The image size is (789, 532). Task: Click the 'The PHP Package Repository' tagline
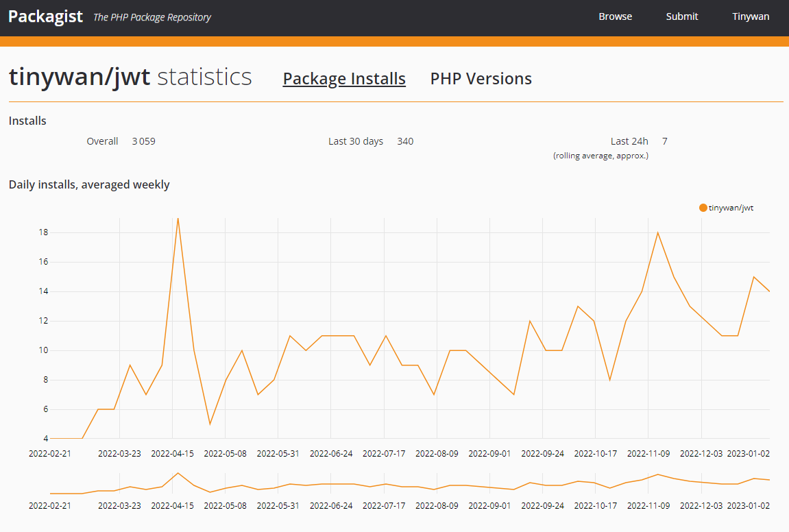click(151, 17)
